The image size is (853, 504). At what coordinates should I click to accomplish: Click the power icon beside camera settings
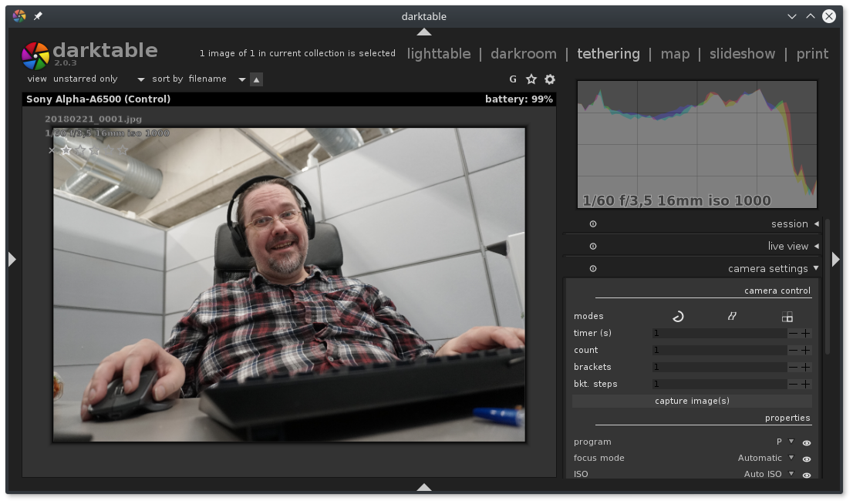coord(593,269)
